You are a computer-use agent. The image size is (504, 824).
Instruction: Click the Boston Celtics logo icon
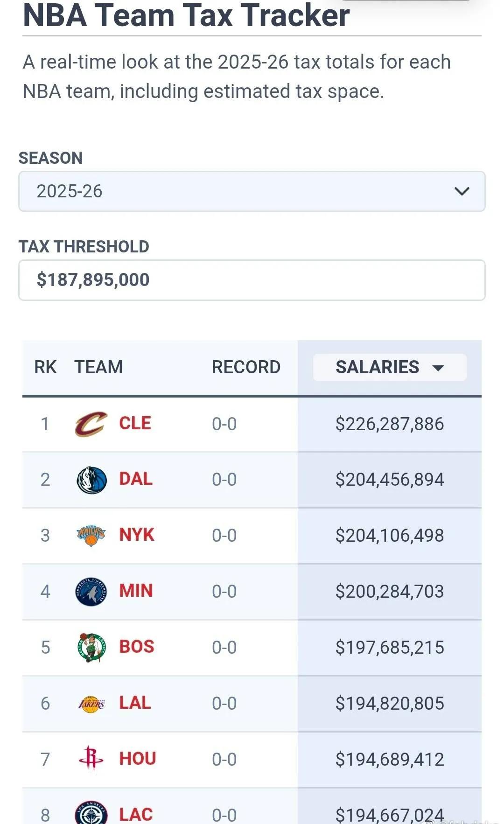tap(91, 647)
